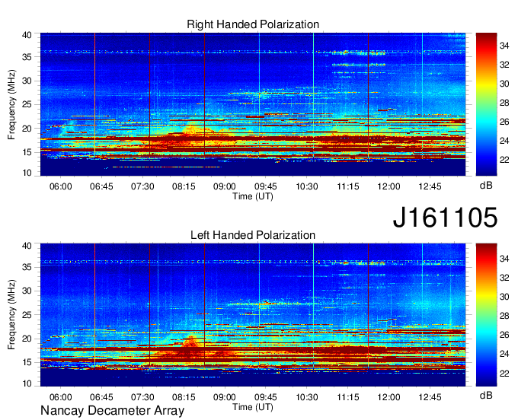Click 25 MHz frequency tick on left-handed plot

pyautogui.click(x=27, y=315)
